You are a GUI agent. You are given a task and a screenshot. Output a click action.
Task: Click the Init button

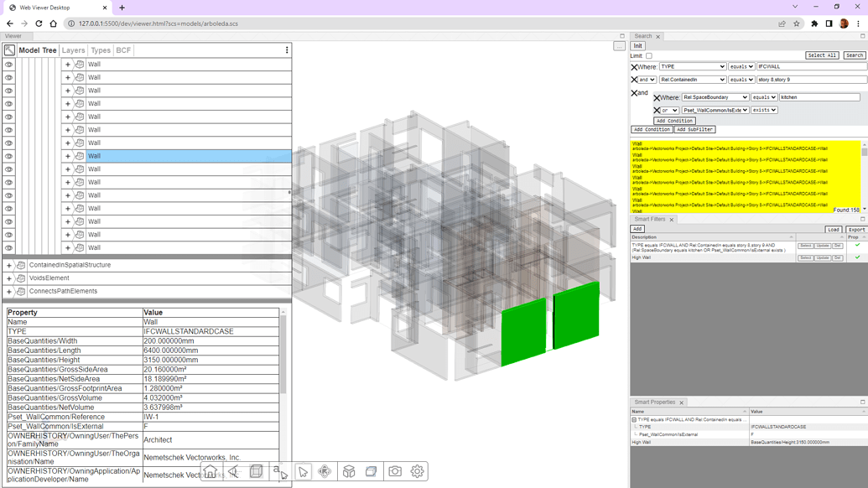[x=638, y=46]
